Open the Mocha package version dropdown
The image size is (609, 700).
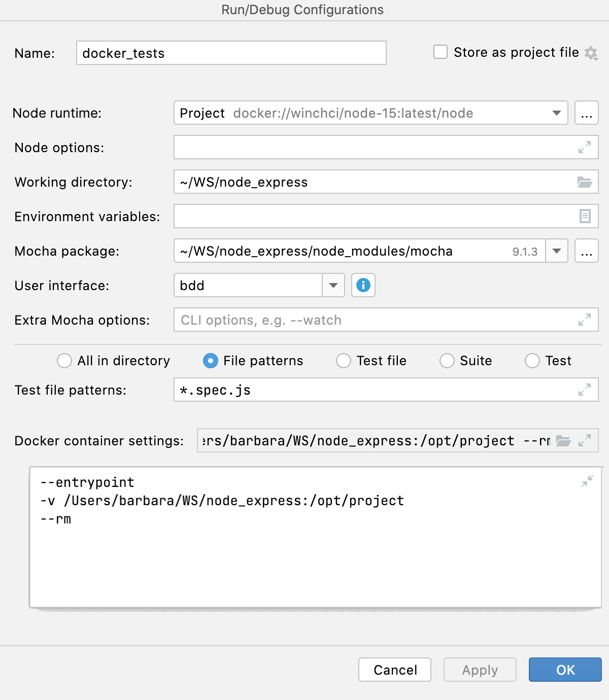[557, 251]
